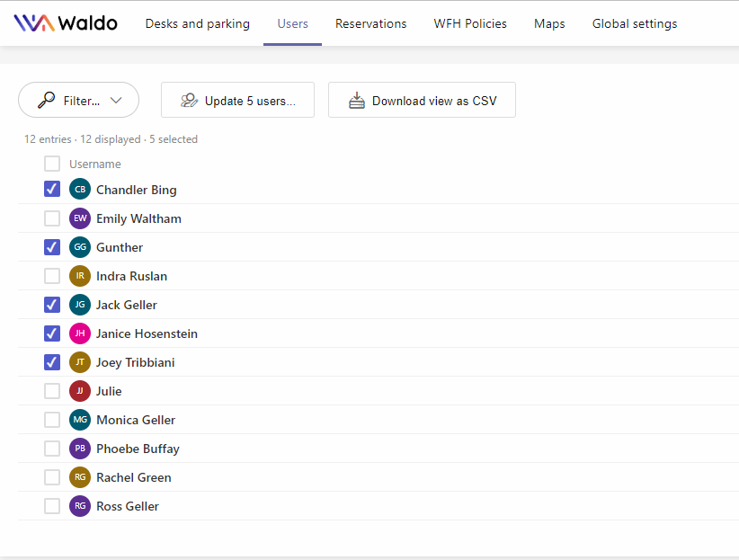The image size is (739, 560).
Task: Expand the Filter dropdown chevron
Action: 116,101
